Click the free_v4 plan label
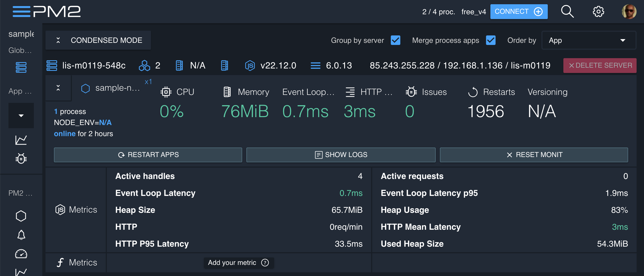 point(473,12)
